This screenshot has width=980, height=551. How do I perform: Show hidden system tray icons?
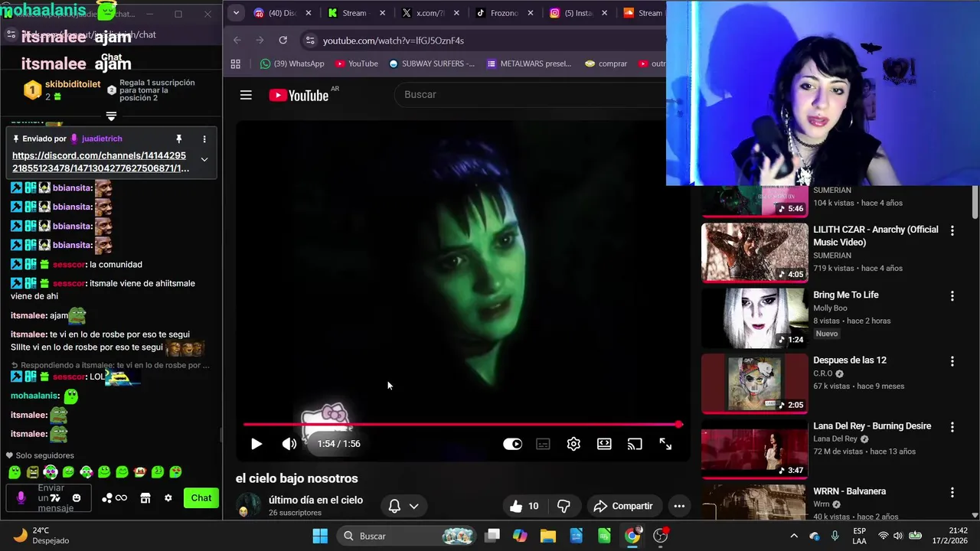click(794, 536)
